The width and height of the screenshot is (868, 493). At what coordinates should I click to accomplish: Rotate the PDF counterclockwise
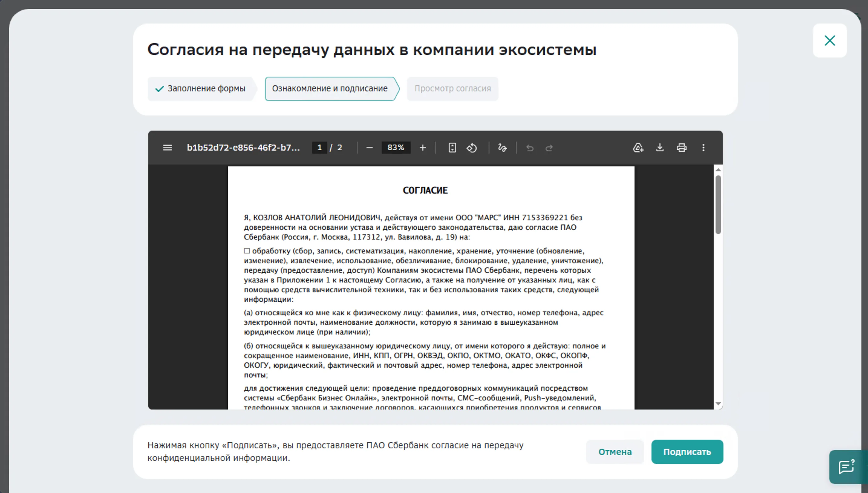coord(472,148)
